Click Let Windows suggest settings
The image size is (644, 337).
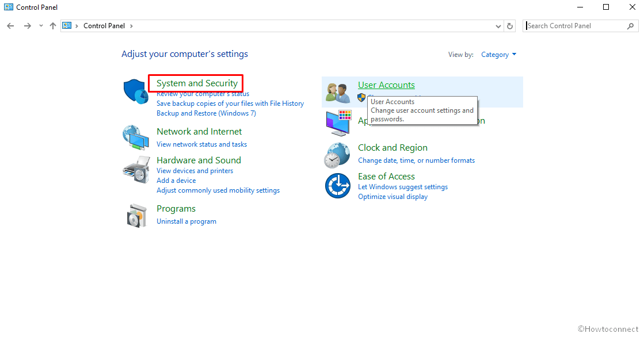(403, 187)
